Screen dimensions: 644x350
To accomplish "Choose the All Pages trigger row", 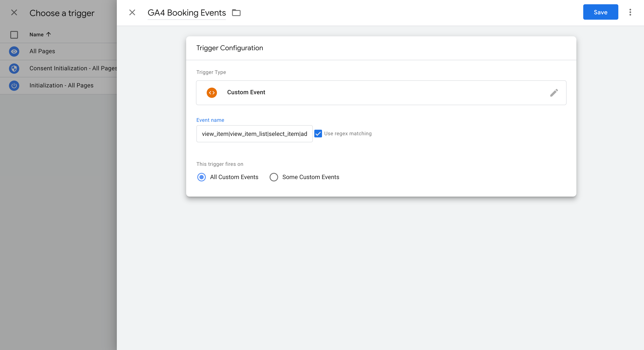I will tap(58, 51).
